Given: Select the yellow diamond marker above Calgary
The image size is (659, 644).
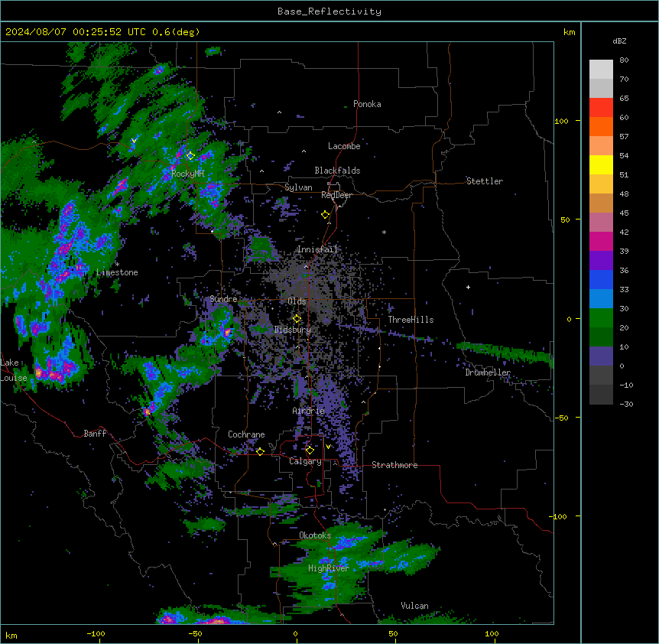Looking at the screenshot, I should pyautogui.click(x=310, y=450).
